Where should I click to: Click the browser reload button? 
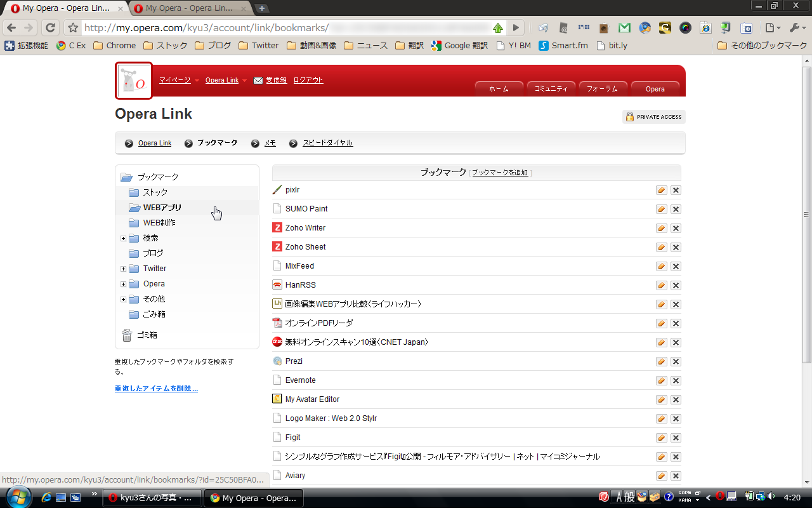click(51, 28)
